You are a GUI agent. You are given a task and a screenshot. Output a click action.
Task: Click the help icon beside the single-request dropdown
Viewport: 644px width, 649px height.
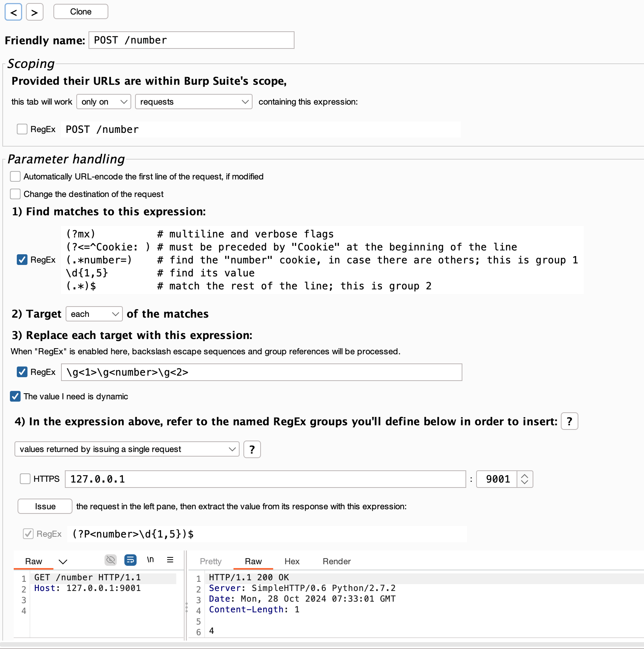click(252, 450)
